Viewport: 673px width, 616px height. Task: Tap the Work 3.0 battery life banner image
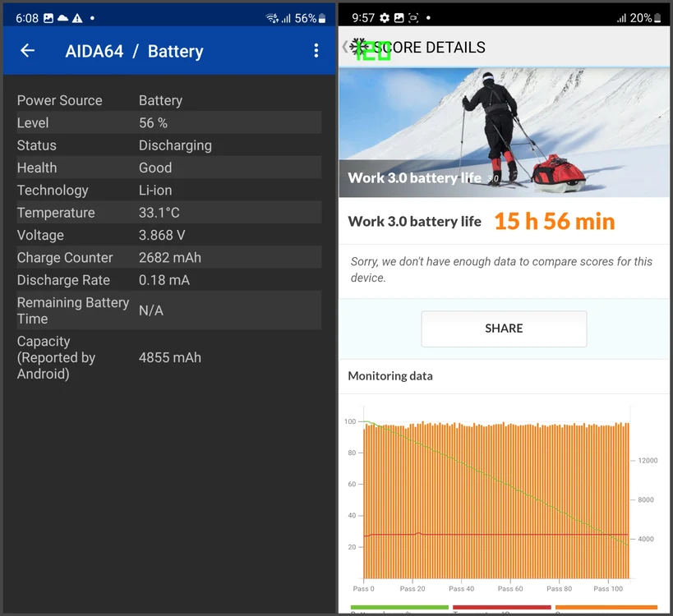click(x=504, y=132)
